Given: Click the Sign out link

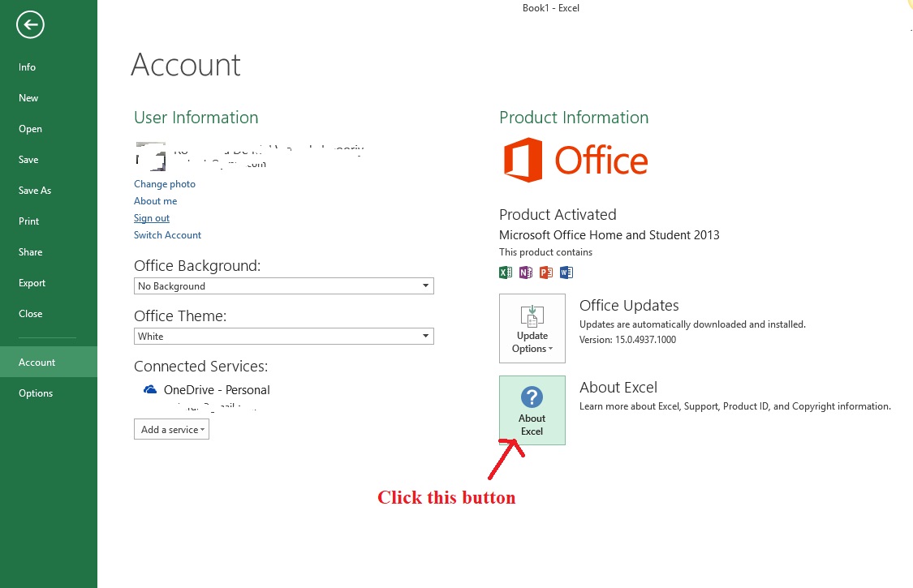Looking at the screenshot, I should (152, 217).
